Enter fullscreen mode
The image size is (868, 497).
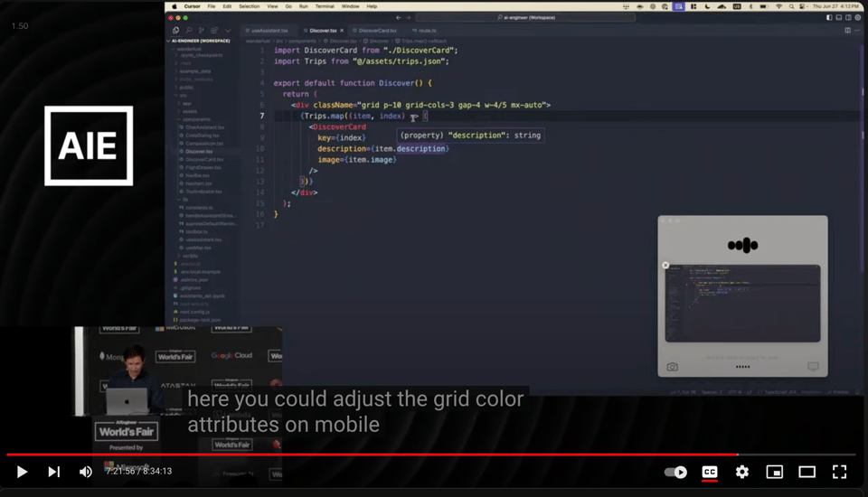pyautogui.click(x=839, y=472)
